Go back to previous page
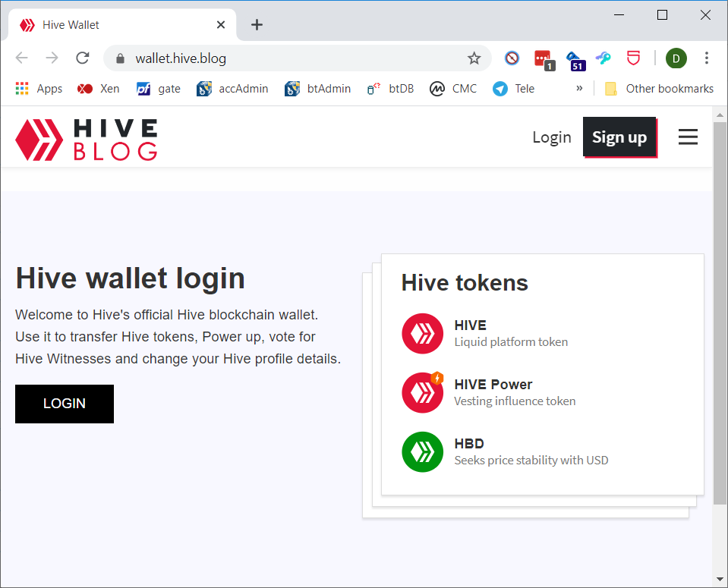Image resolution: width=728 pixels, height=588 pixels. (22, 58)
